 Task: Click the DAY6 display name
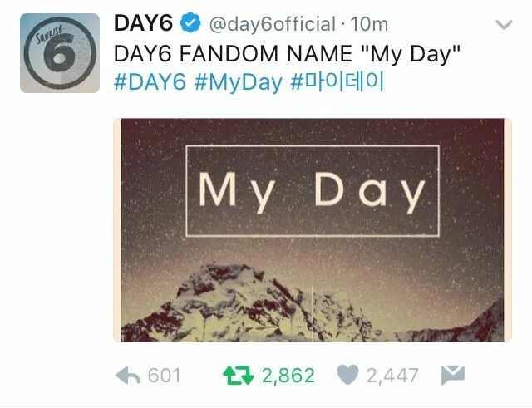click(144, 23)
